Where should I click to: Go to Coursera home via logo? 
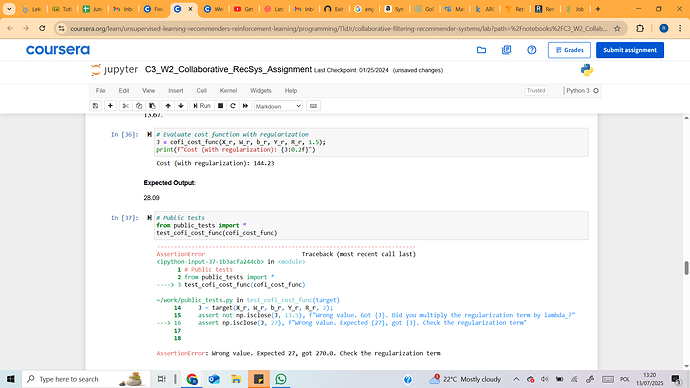pos(58,50)
